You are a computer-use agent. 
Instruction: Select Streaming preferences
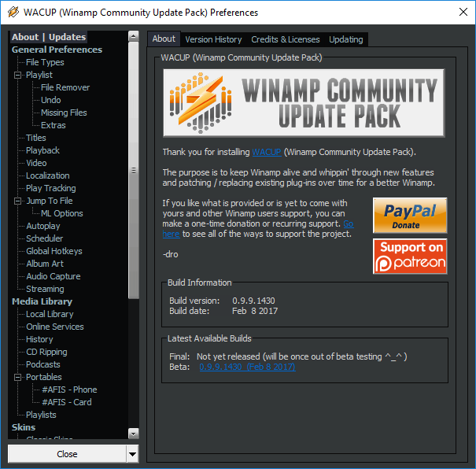(45, 290)
